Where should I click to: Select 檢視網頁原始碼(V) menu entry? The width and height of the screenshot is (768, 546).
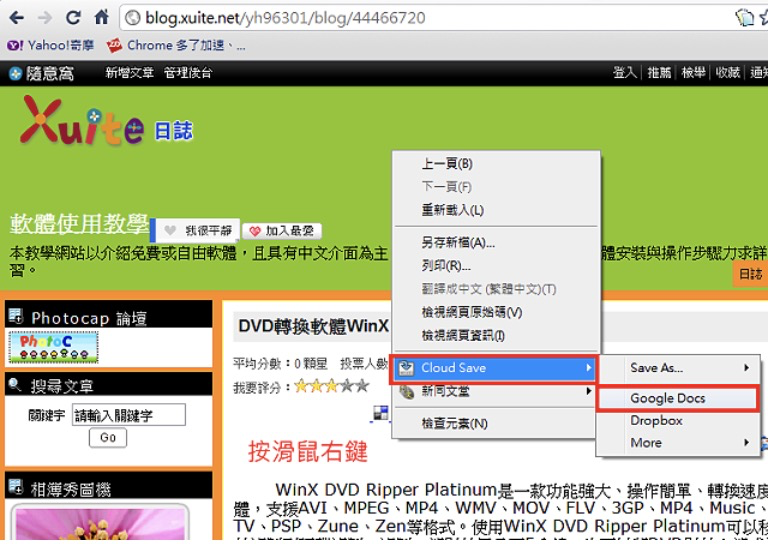(496, 312)
